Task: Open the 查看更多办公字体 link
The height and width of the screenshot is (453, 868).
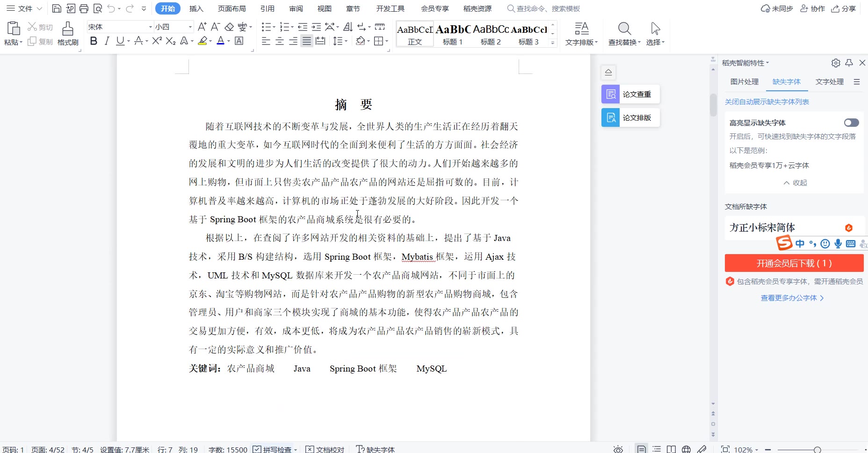Action: click(x=792, y=298)
